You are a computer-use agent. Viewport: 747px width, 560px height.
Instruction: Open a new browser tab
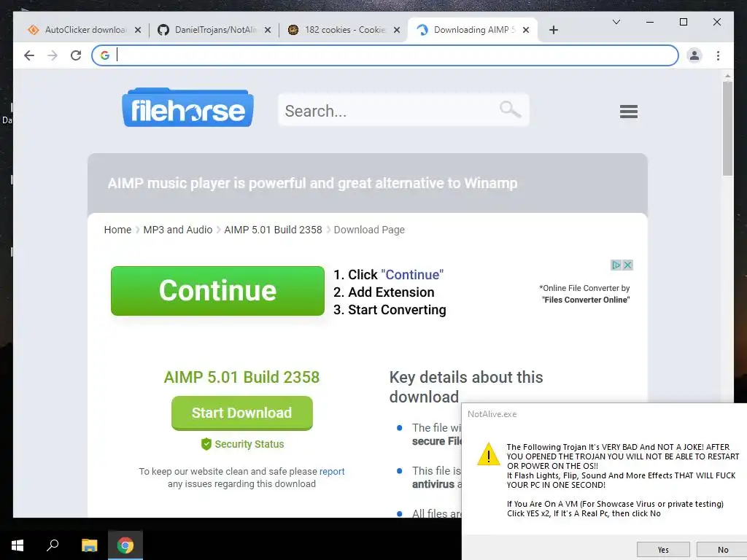(x=553, y=30)
